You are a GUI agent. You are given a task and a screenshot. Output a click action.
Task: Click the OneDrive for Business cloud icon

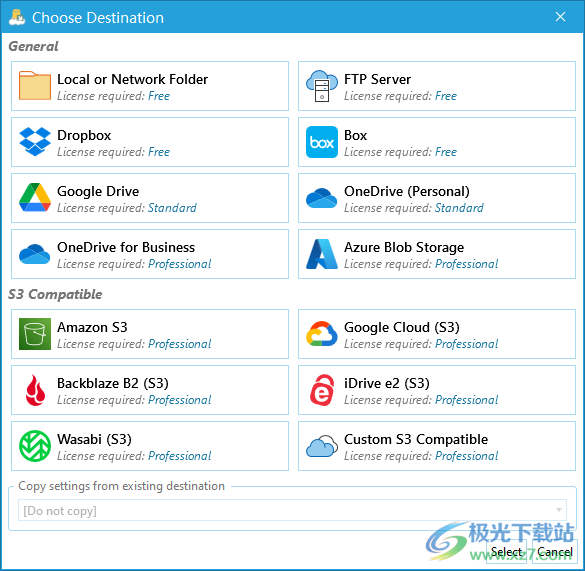click(35, 254)
